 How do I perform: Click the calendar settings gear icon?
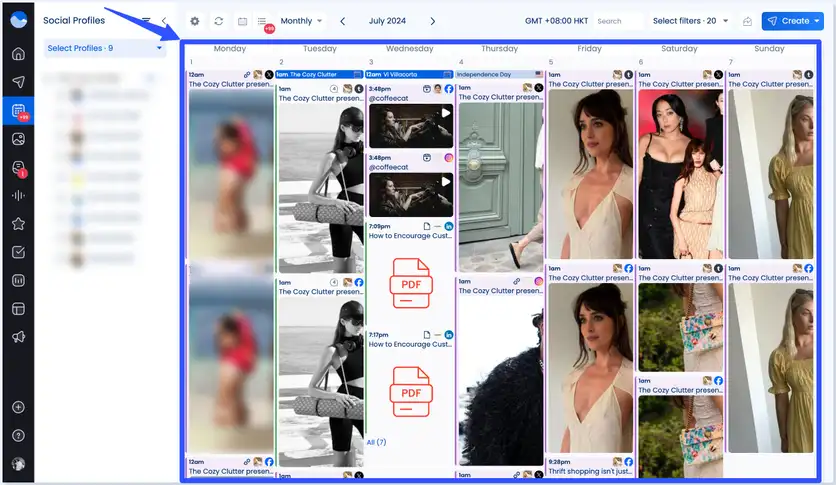[194, 21]
